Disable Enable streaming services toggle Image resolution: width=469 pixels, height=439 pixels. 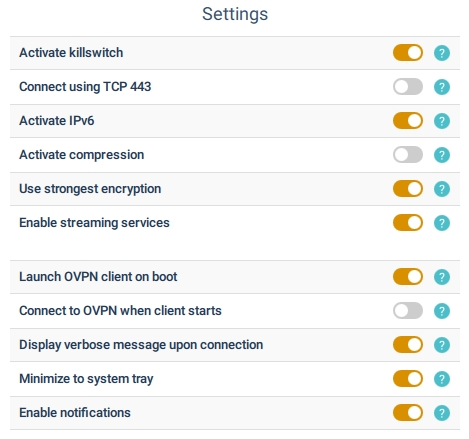pos(408,223)
